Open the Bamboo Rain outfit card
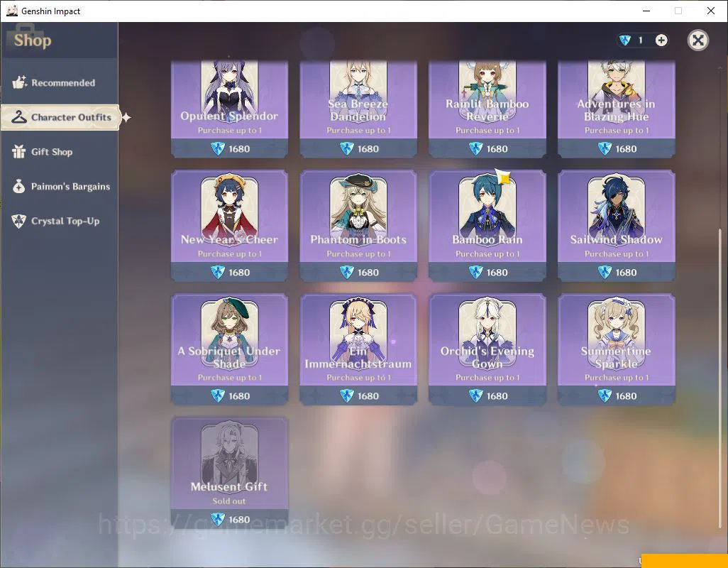Screen dimensions: 728x568 (487, 226)
